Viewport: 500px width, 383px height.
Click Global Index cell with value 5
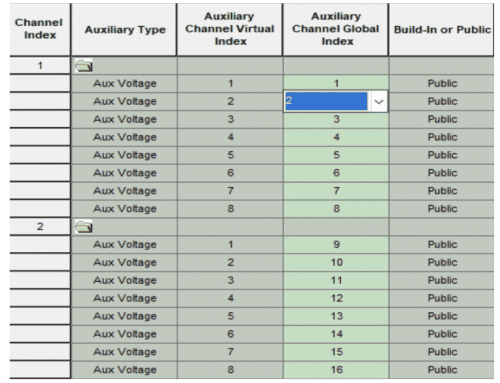[336, 155]
